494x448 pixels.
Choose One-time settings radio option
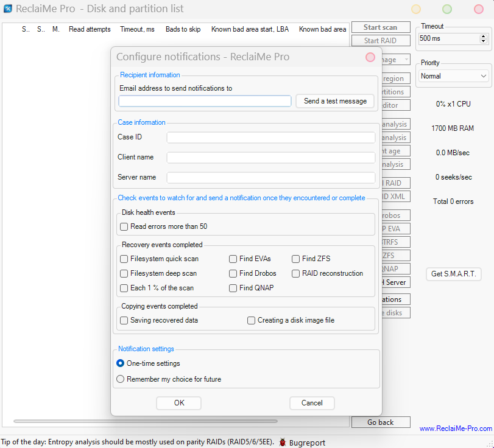(121, 363)
